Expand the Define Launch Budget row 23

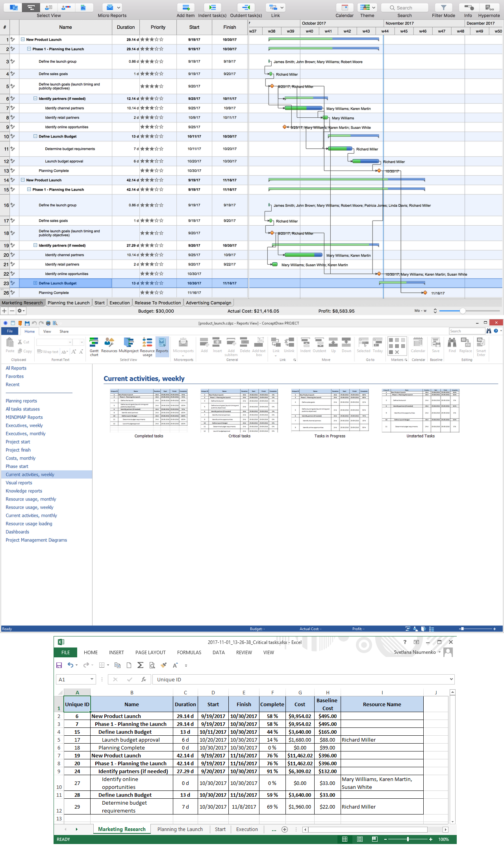[35, 283]
